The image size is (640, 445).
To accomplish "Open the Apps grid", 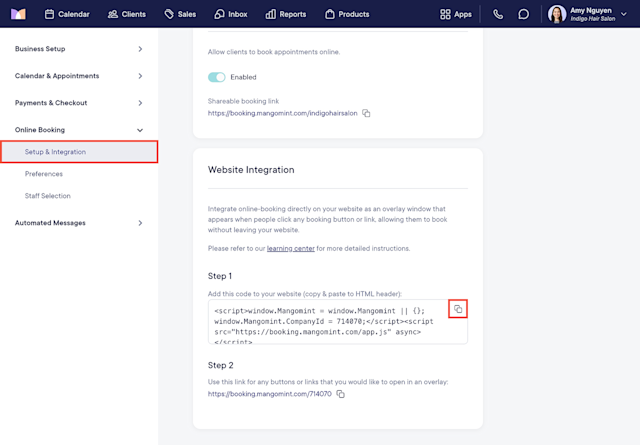I will coord(456,14).
